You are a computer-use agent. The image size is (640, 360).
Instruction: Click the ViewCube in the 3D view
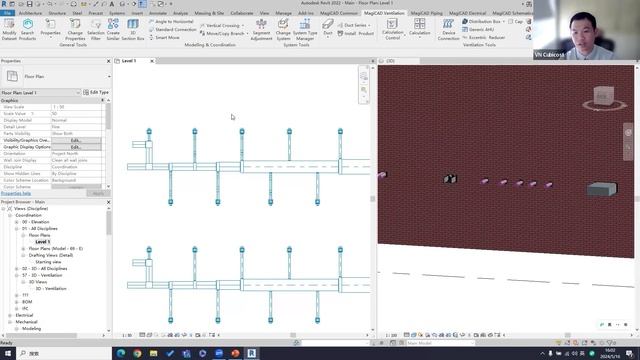point(603,96)
